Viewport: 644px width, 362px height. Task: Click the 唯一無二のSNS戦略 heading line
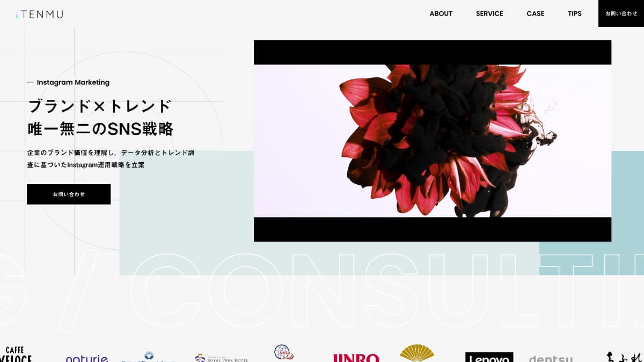click(100, 129)
